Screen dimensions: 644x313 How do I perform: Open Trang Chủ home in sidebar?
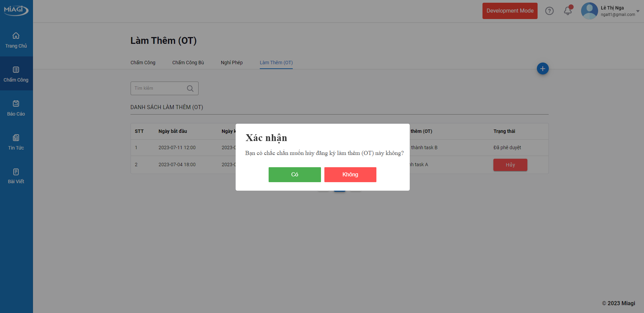coord(16,40)
